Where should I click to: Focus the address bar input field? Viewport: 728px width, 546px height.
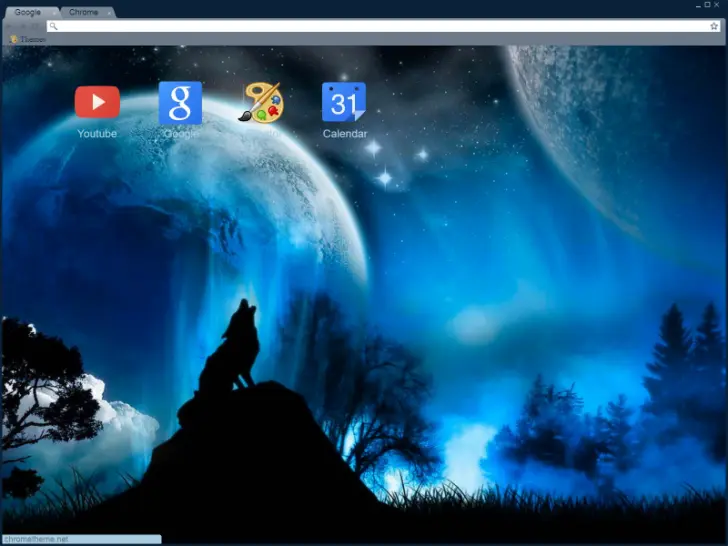380,26
